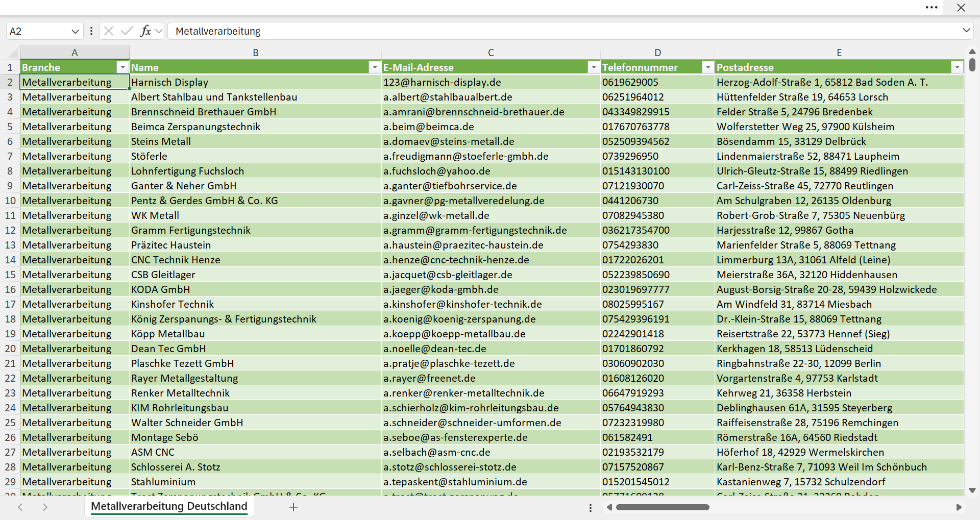Select column E header
This screenshot has width=980, height=520.
click(x=839, y=53)
